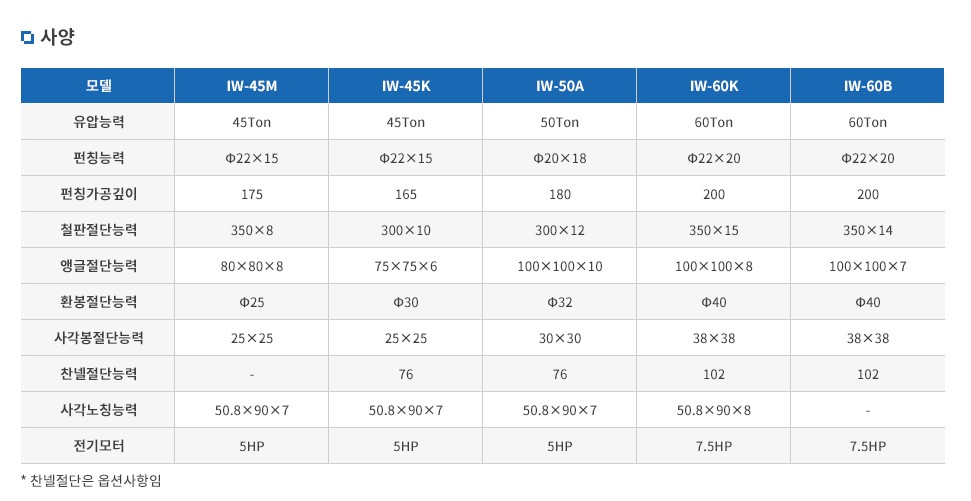Select the 사각봉절단능력 row label
The width and height of the screenshot is (971, 501).
[98, 338]
